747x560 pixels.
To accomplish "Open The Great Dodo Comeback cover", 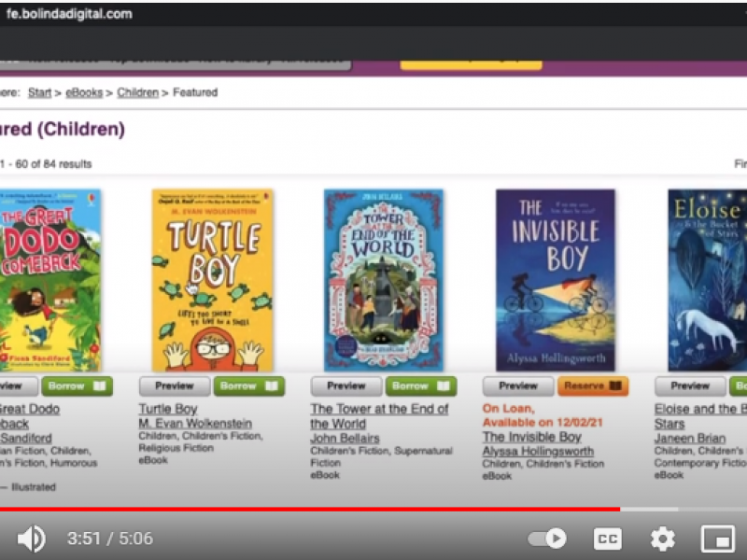I will click(50, 280).
